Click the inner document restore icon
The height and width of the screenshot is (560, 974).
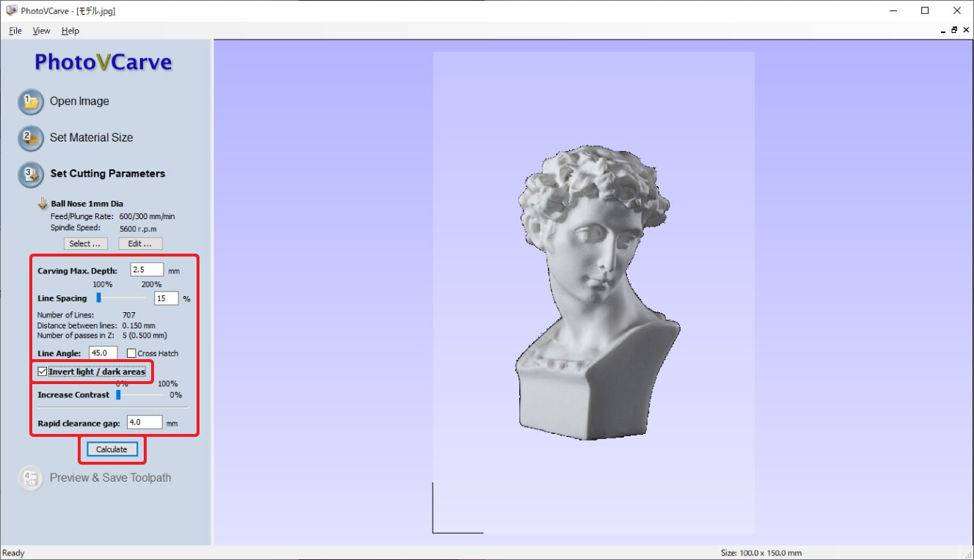point(954,31)
